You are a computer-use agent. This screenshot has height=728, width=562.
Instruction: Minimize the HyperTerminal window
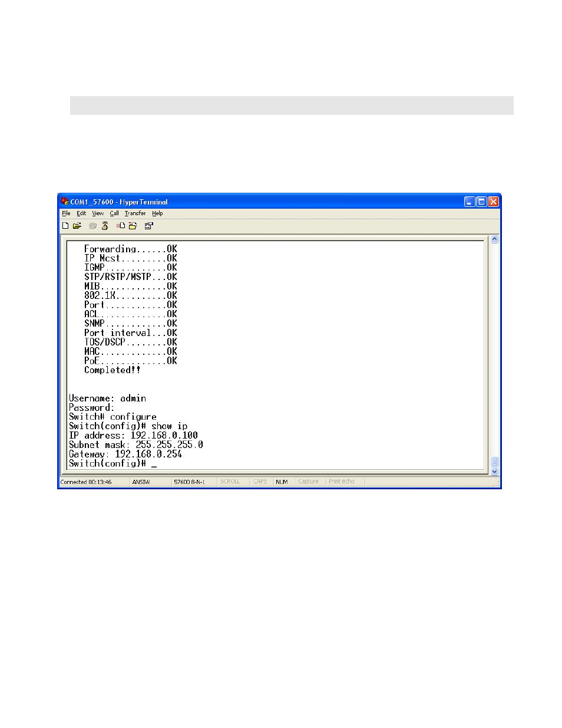470,202
